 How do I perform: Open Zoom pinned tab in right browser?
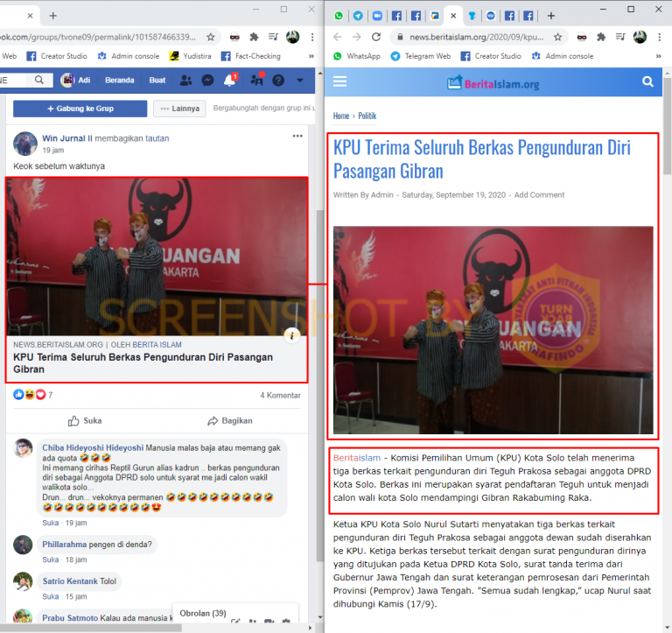[x=377, y=16]
